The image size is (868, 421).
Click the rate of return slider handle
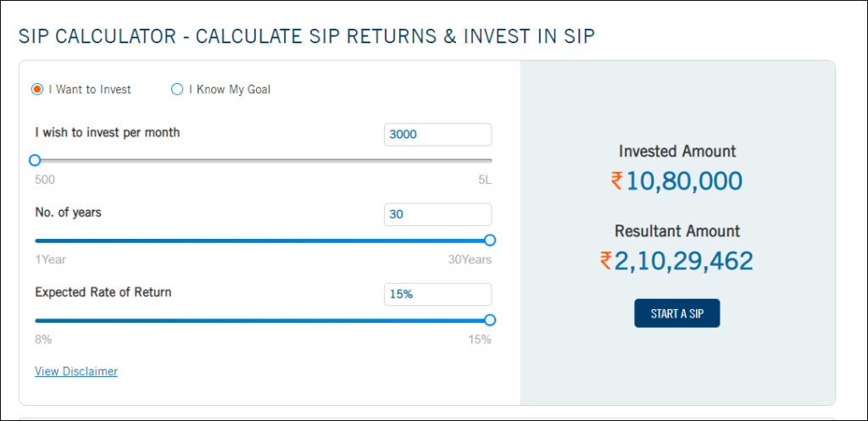point(490,319)
